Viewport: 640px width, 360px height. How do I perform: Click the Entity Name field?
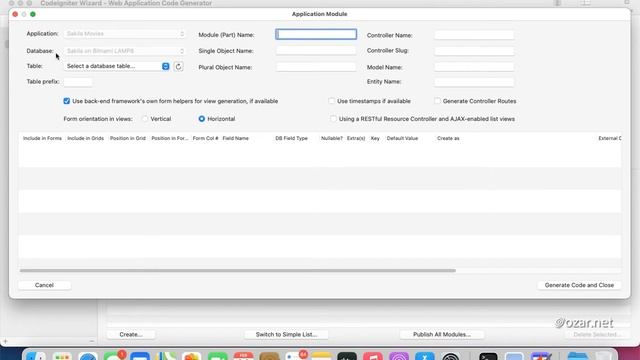click(x=474, y=82)
